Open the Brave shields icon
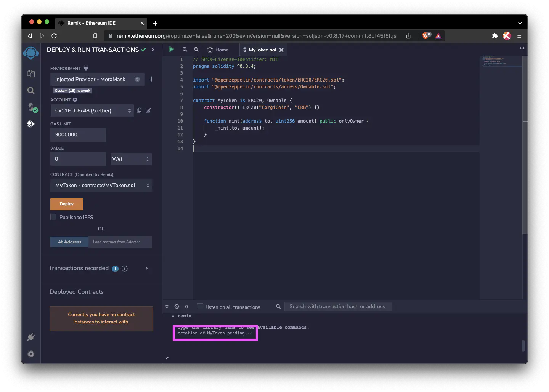Image resolution: width=549 pixels, height=392 pixels. [426, 36]
